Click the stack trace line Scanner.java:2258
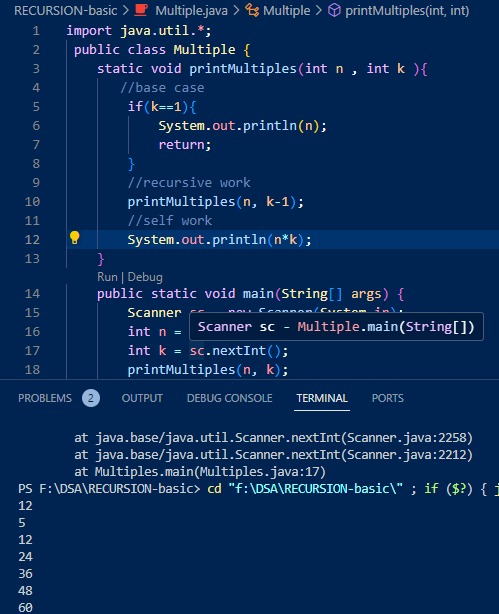 (x=273, y=437)
